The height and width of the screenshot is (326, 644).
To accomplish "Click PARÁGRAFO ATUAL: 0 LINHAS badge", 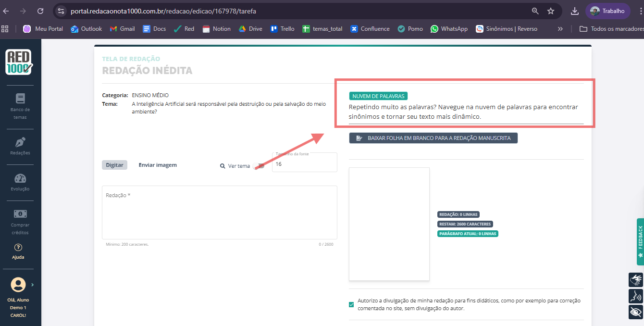I will (468, 234).
